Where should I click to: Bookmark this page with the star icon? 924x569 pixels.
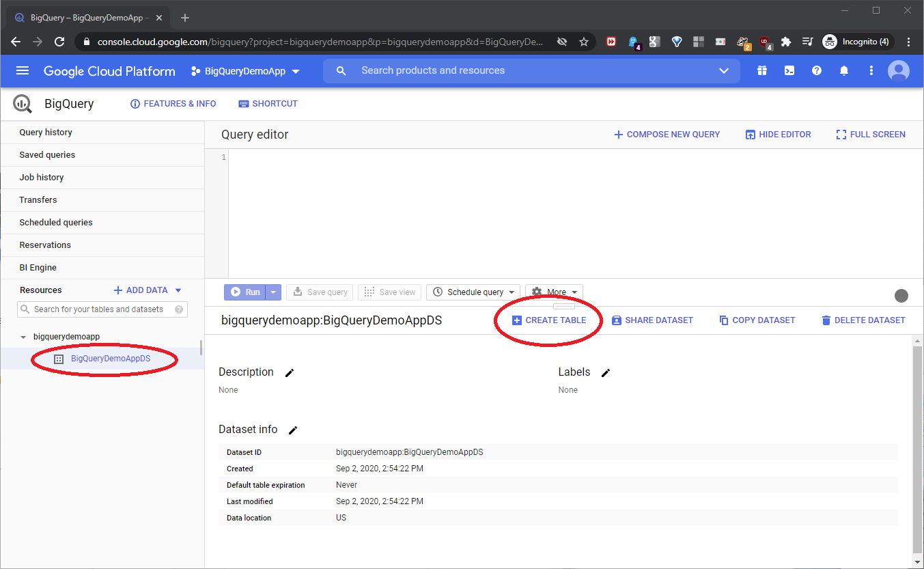pyautogui.click(x=584, y=42)
